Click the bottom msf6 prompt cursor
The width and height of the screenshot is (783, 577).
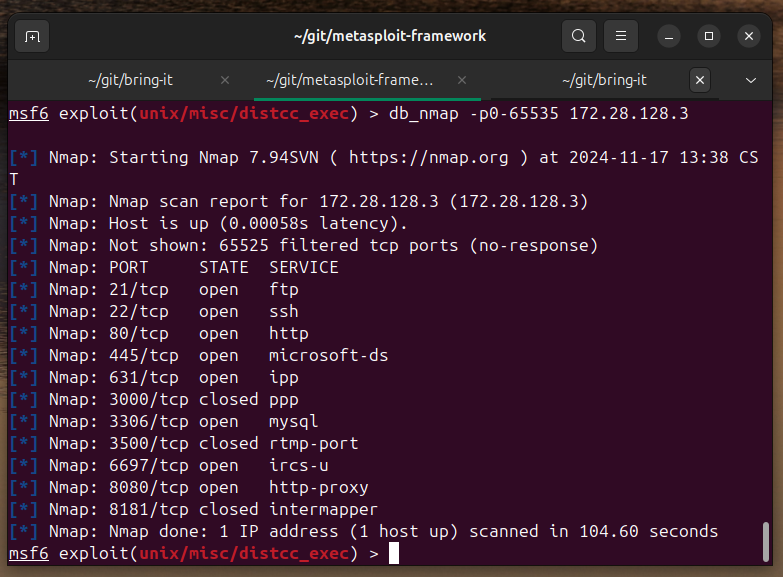[394, 554]
